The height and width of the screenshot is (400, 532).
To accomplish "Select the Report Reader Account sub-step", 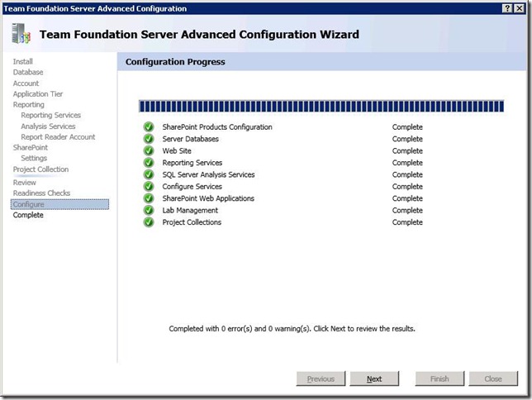I will click(x=58, y=137).
